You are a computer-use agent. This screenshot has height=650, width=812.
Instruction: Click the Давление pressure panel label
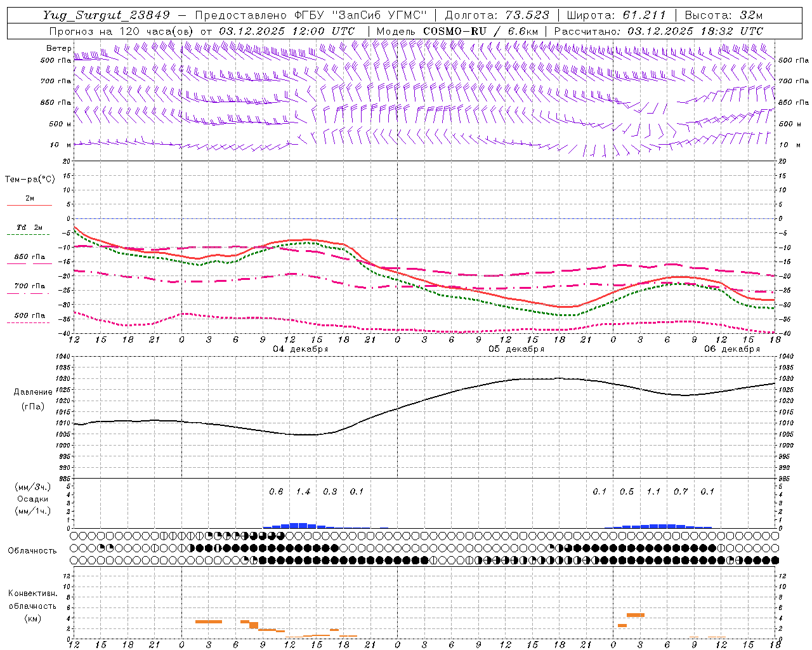click(33, 392)
